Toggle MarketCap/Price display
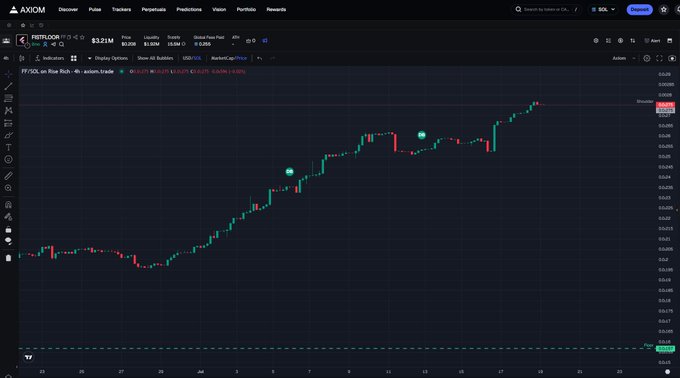Screen dimensions: 680x378 tap(229, 58)
